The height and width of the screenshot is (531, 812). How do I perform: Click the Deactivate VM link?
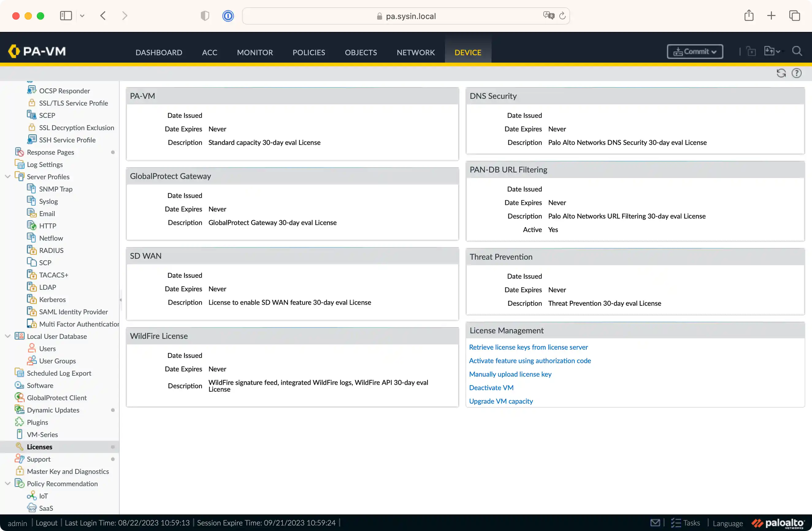491,388
